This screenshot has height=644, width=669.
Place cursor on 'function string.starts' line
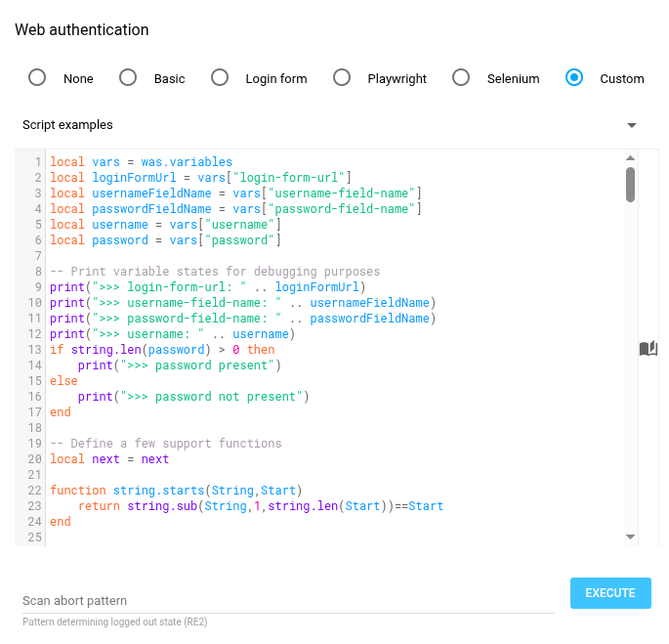tap(176, 491)
